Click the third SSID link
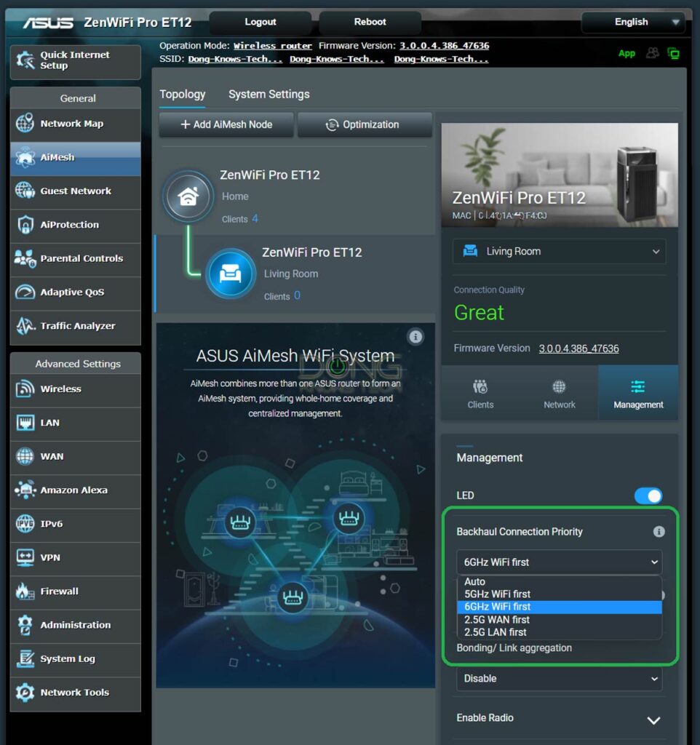 [441, 59]
